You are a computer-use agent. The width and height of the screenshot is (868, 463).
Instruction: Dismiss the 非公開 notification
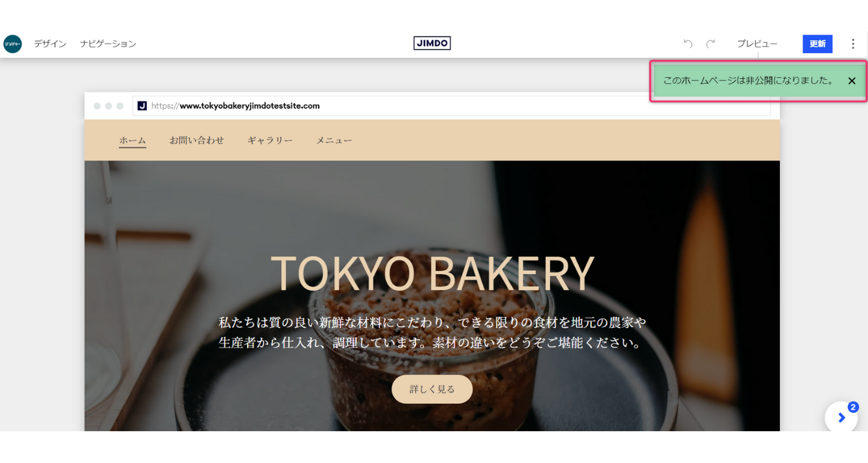852,81
